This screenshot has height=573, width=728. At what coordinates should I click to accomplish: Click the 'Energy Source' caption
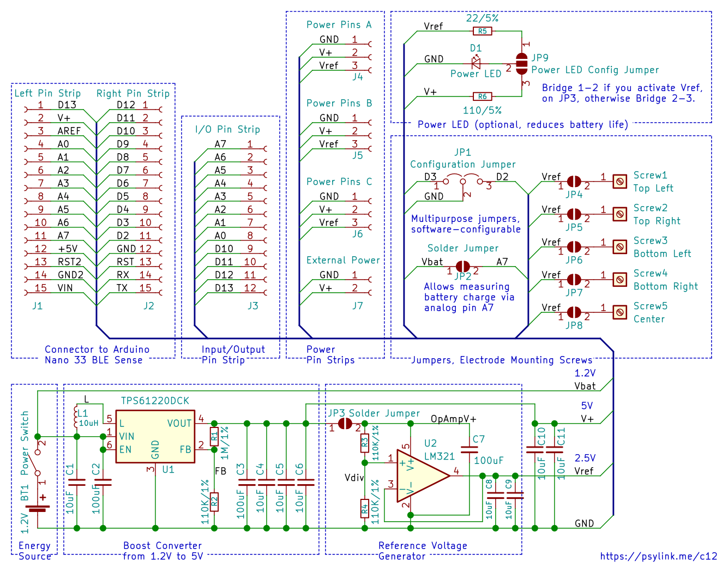tap(35, 551)
